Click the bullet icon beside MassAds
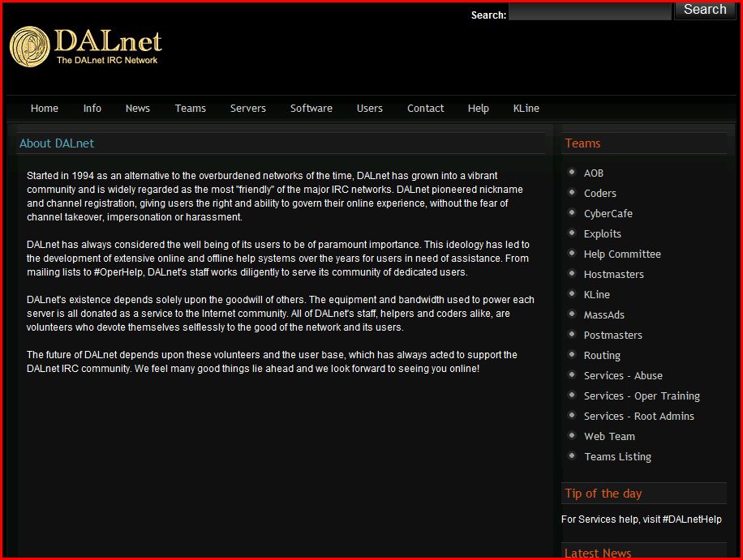 [x=572, y=314]
